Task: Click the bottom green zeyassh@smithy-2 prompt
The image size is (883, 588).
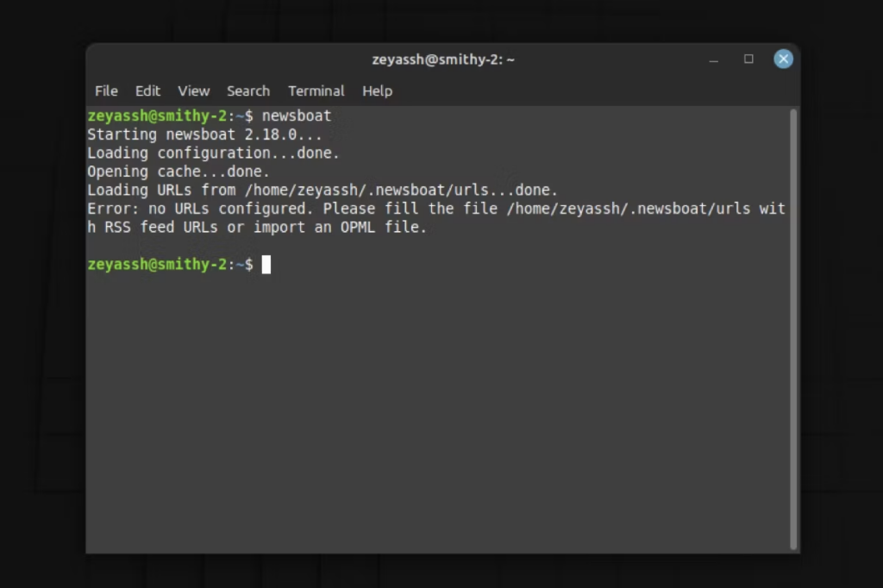Action: click(157, 264)
